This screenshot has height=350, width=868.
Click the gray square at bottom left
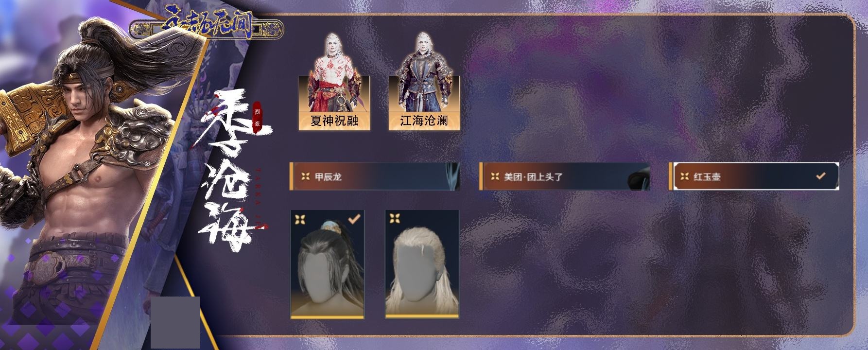175,323
